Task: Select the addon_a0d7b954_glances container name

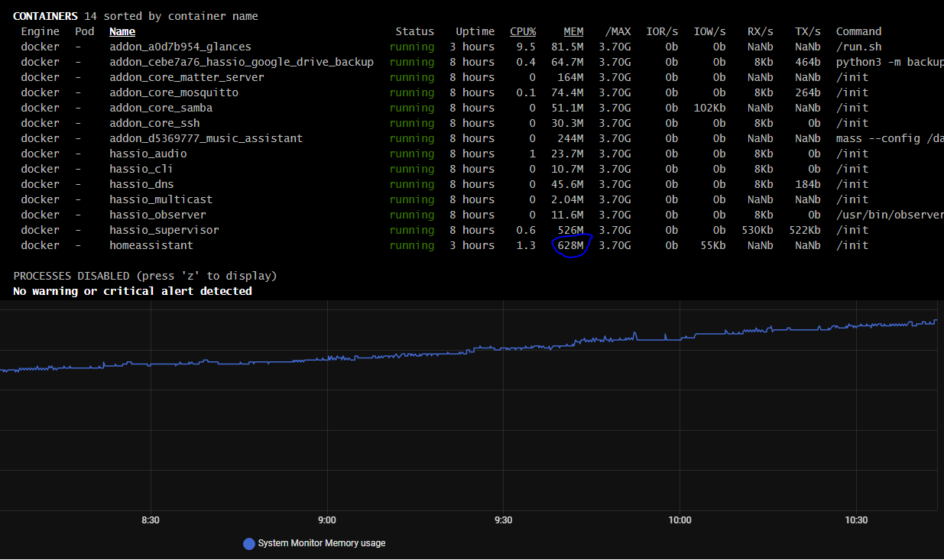Action: pos(180,47)
